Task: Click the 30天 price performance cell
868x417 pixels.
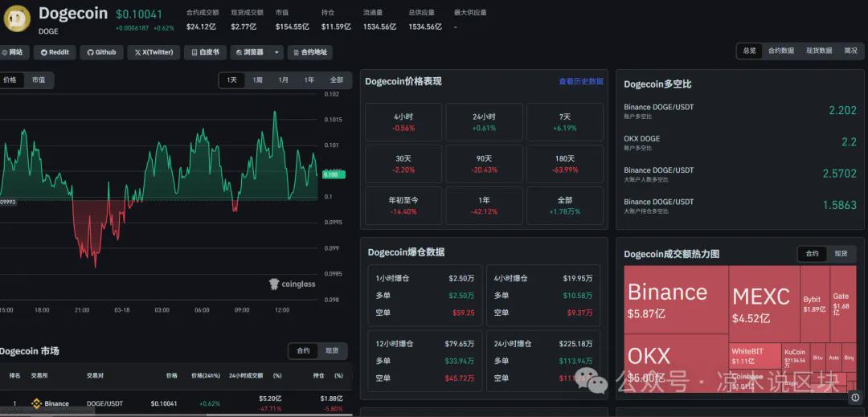Action: (403, 164)
